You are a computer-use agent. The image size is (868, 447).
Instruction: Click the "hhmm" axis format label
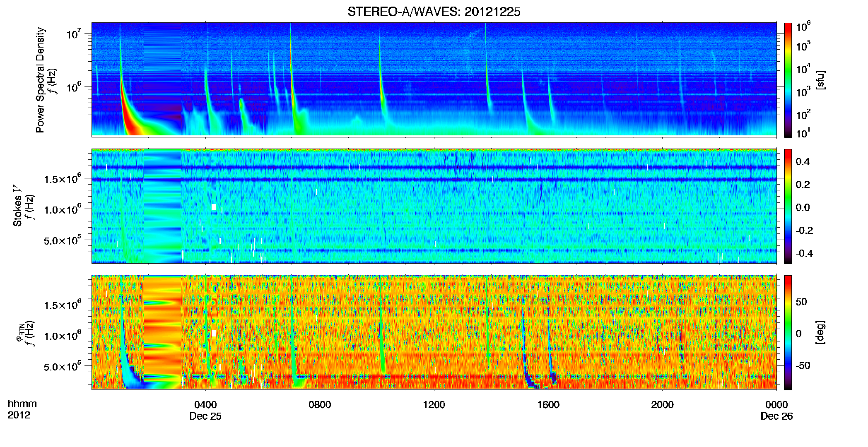22,404
